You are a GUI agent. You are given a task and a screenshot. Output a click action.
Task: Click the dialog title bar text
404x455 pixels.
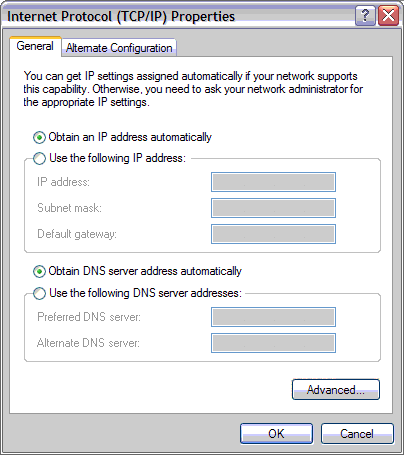click(121, 16)
